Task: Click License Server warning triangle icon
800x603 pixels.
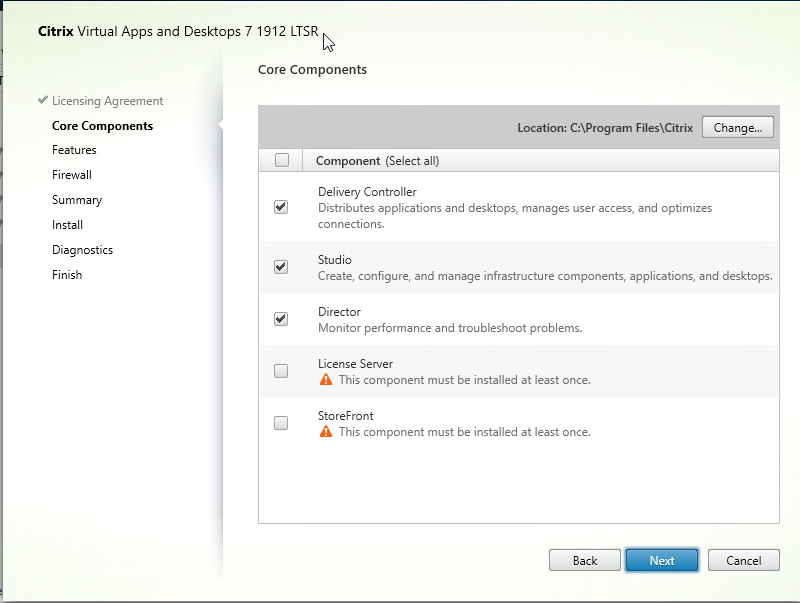Action: [x=326, y=380]
